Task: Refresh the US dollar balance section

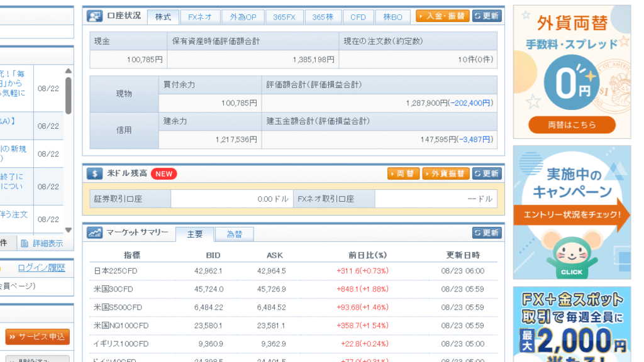Action: coord(487,173)
